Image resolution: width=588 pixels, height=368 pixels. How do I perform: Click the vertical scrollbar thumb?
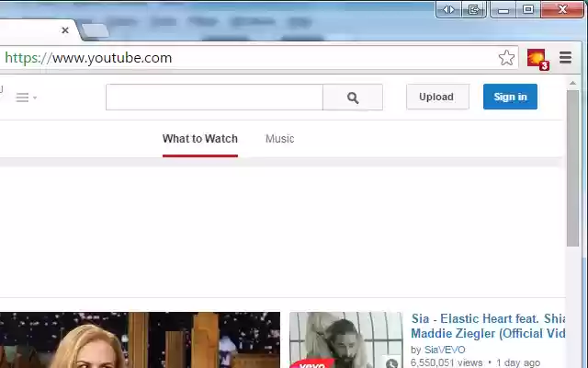[x=572, y=168]
